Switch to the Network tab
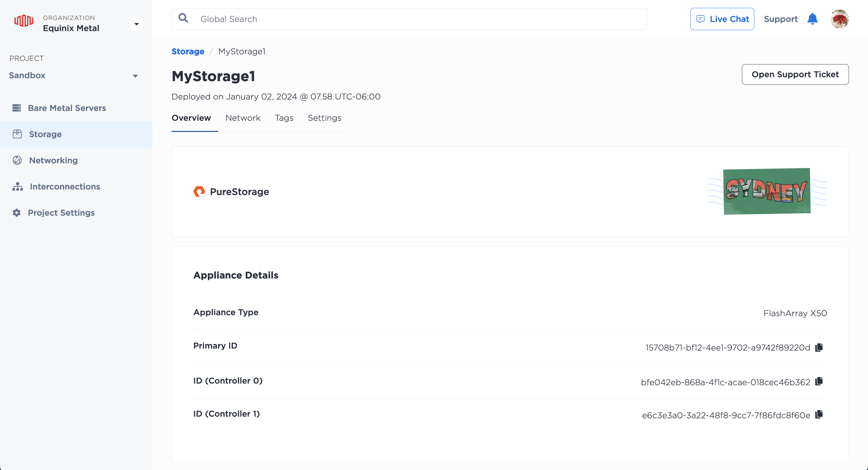 pos(243,118)
